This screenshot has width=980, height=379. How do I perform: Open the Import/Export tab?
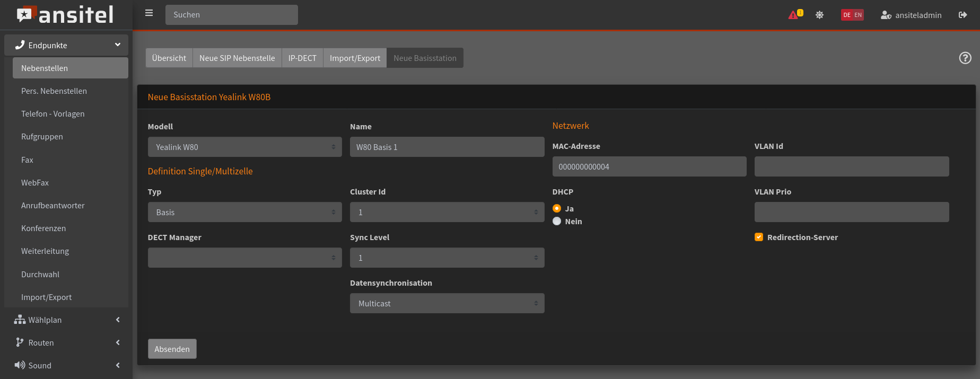pos(355,58)
